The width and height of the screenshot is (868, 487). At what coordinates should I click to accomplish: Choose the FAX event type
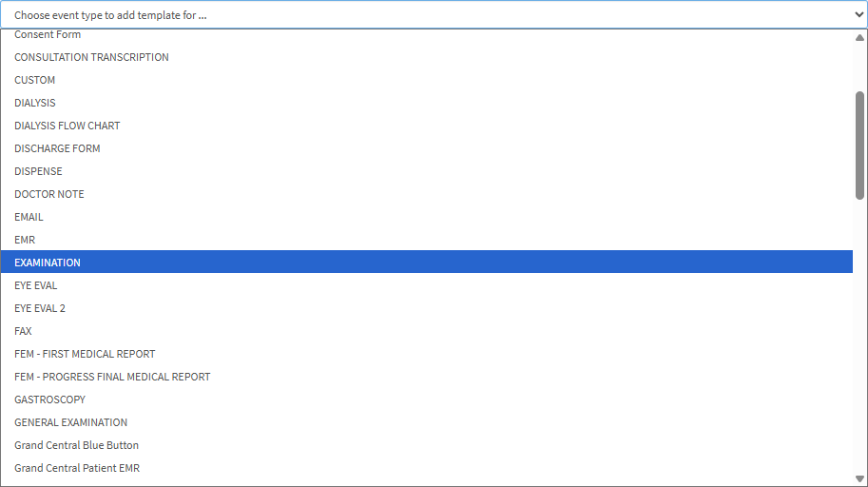pos(23,331)
